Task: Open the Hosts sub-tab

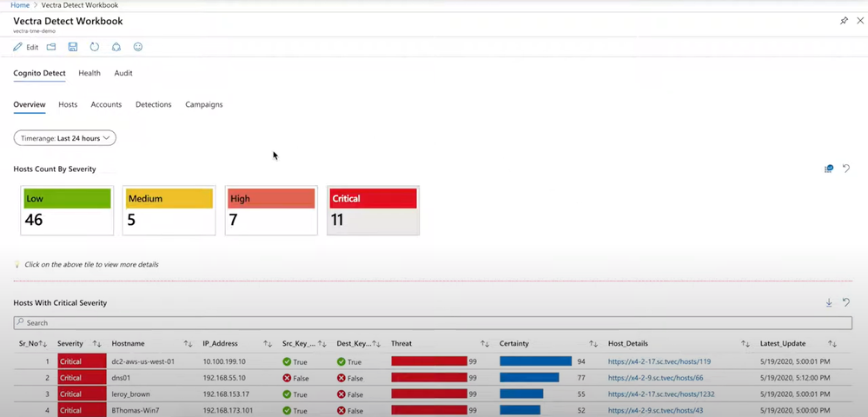Action: click(x=68, y=104)
